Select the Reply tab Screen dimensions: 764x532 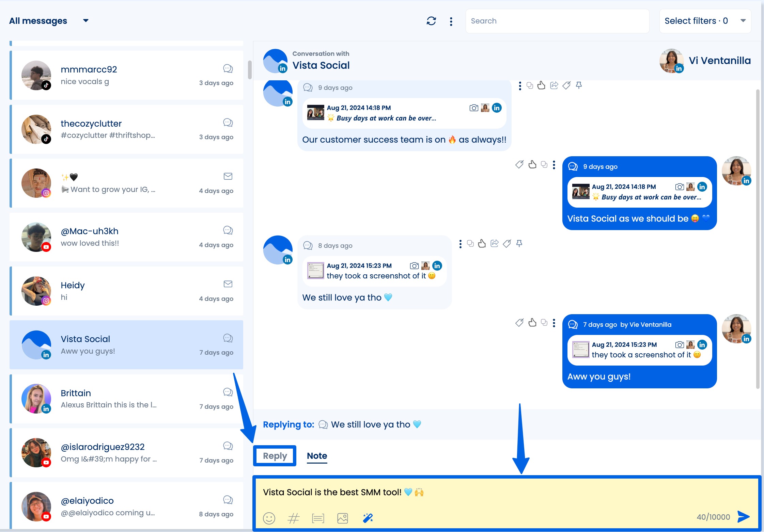pos(274,456)
